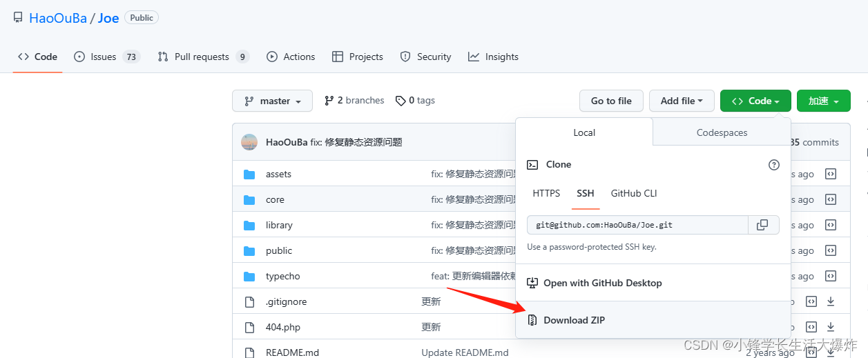Select the Local tab in clone popup
Screen dimensions: 868x358
584,132
